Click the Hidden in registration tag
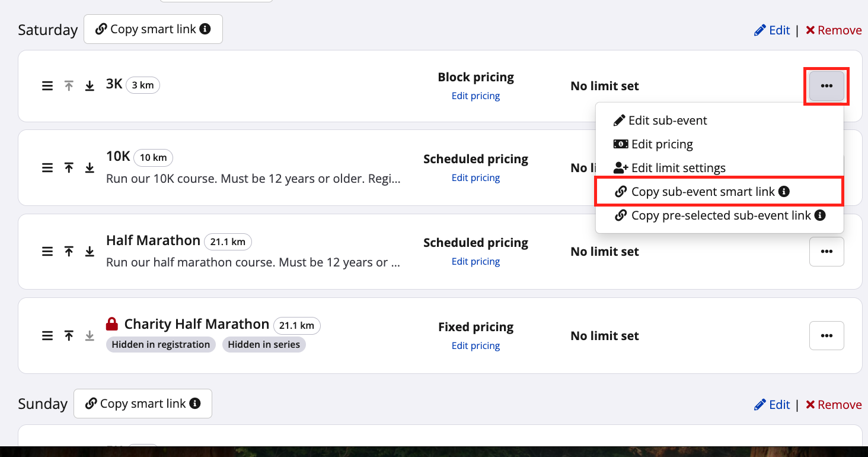The width and height of the screenshot is (868, 457). pyautogui.click(x=161, y=344)
